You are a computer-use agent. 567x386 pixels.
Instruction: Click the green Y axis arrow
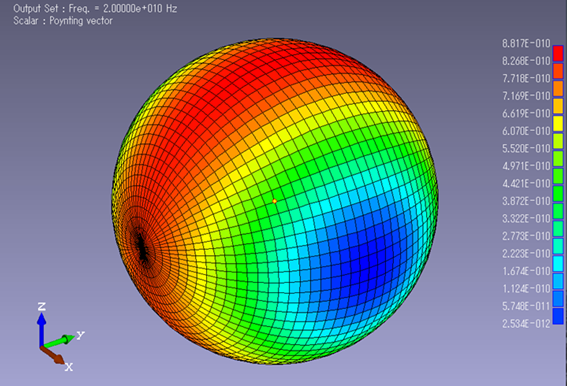click(58, 341)
